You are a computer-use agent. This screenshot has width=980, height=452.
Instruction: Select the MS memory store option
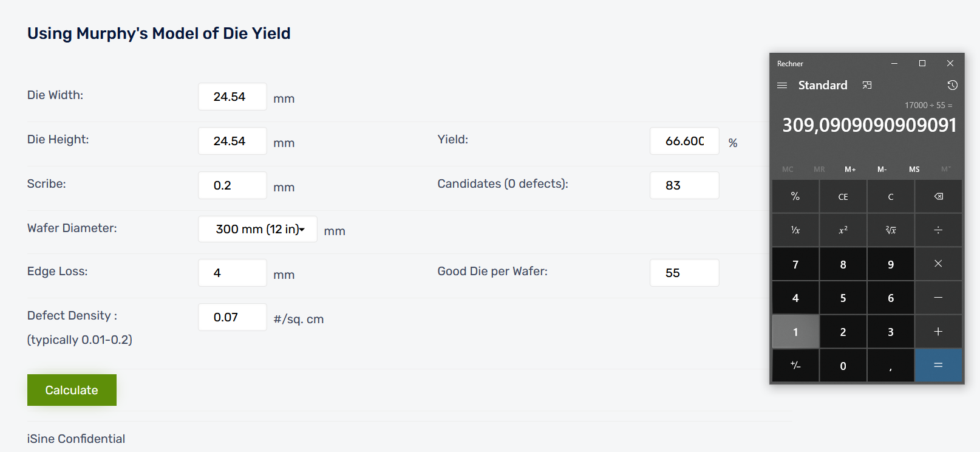(914, 169)
